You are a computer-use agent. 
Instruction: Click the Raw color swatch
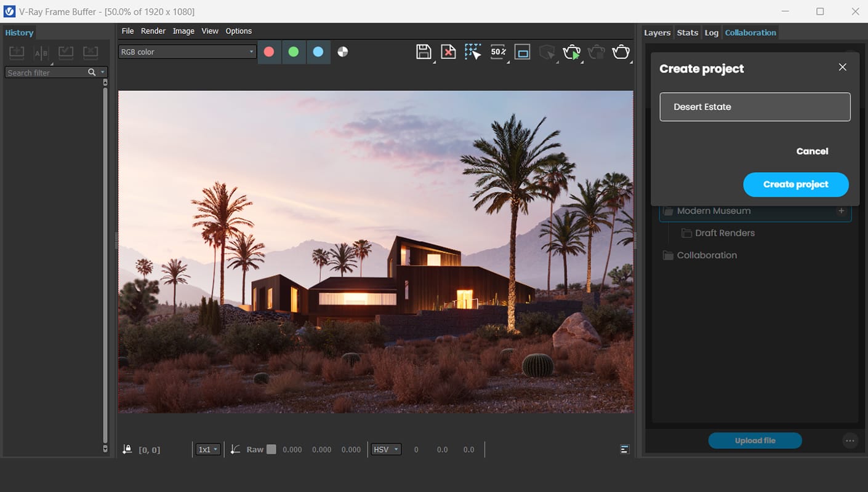pyautogui.click(x=271, y=450)
